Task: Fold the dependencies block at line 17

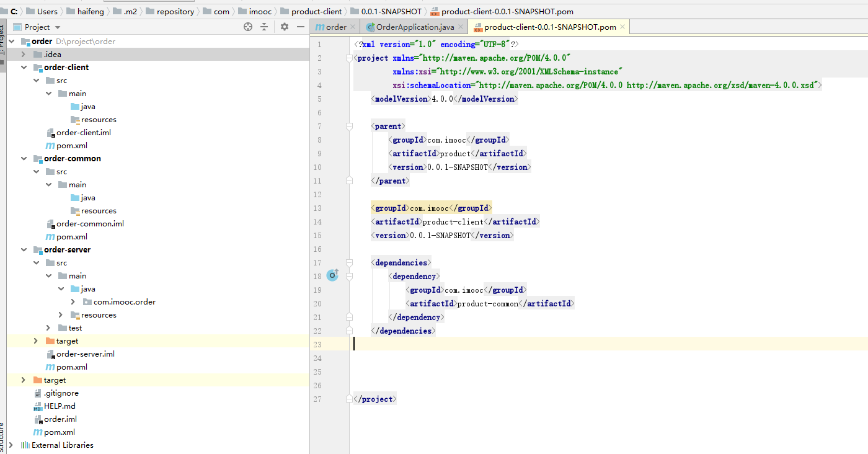Action: (x=349, y=262)
